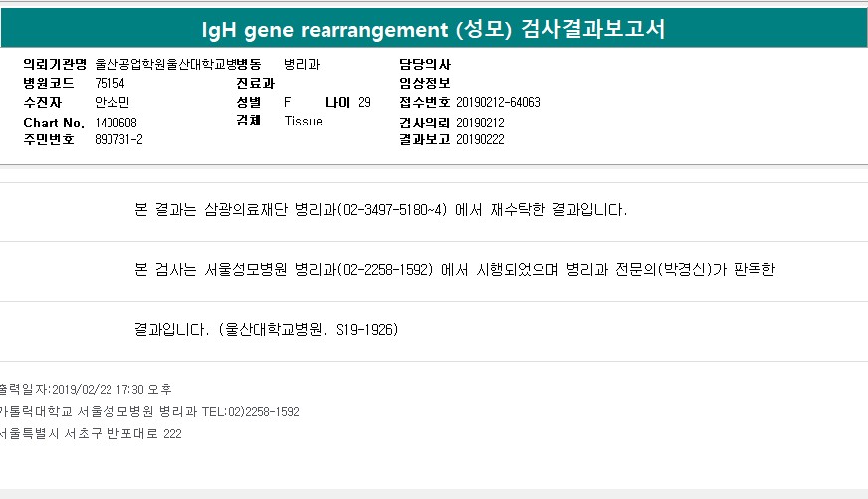The height and width of the screenshot is (499, 868).
Task: Click the 검체 value Tissue
Action: click(x=303, y=122)
